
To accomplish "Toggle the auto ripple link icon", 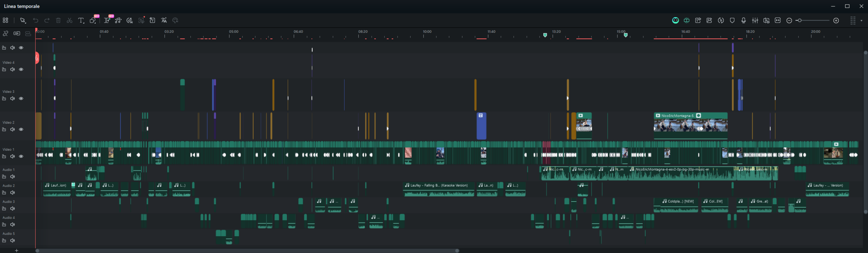I will [17, 33].
